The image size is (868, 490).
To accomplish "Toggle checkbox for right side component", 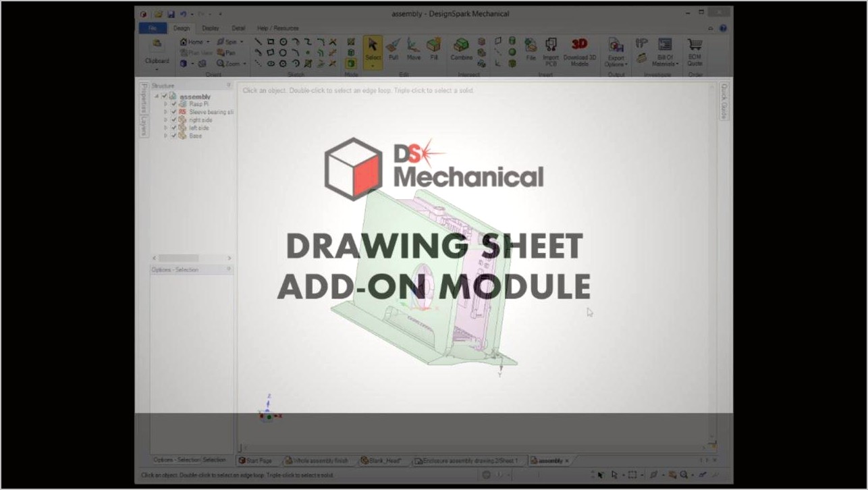I will pyautogui.click(x=173, y=120).
